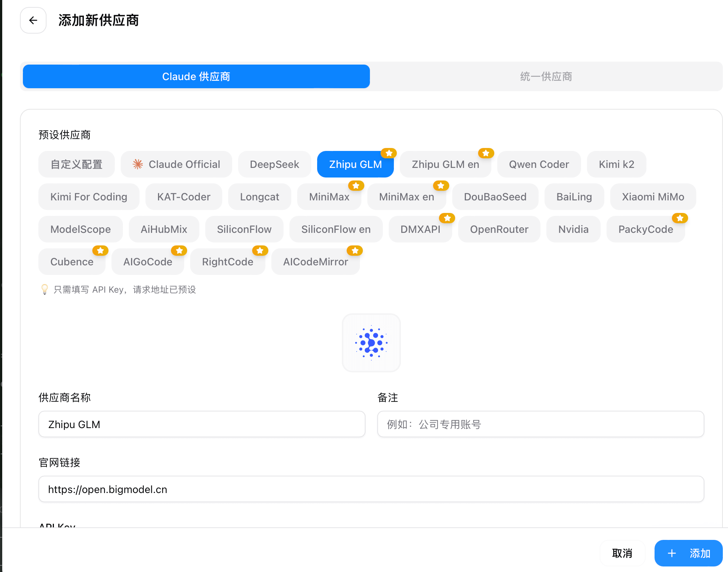The width and height of the screenshot is (728, 572).
Task: Select Qwen Coder preset
Action: pyautogui.click(x=539, y=164)
